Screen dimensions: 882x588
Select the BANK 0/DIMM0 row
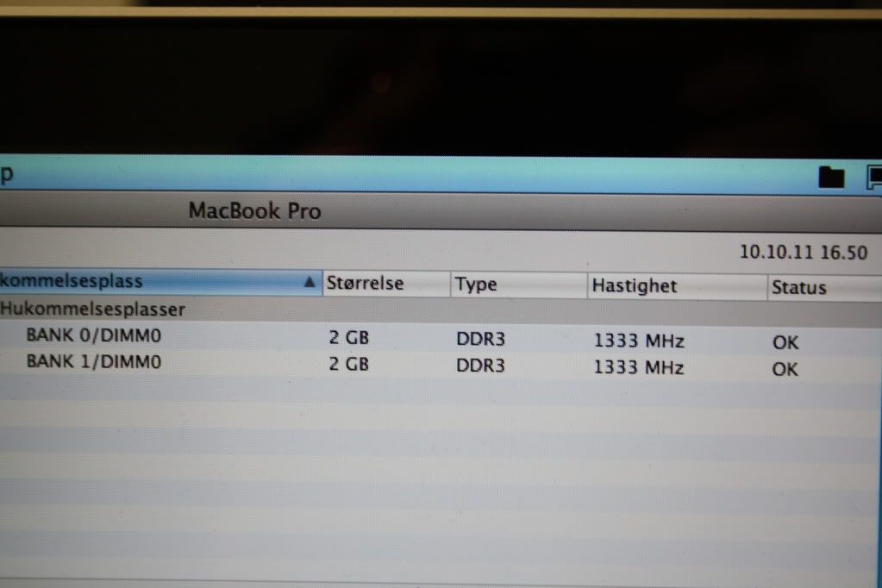point(93,335)
